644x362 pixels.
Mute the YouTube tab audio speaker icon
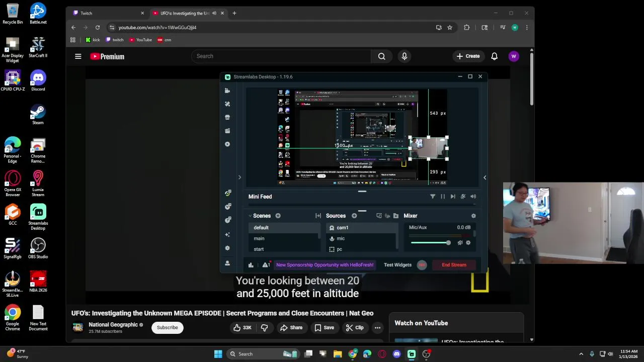214,13
